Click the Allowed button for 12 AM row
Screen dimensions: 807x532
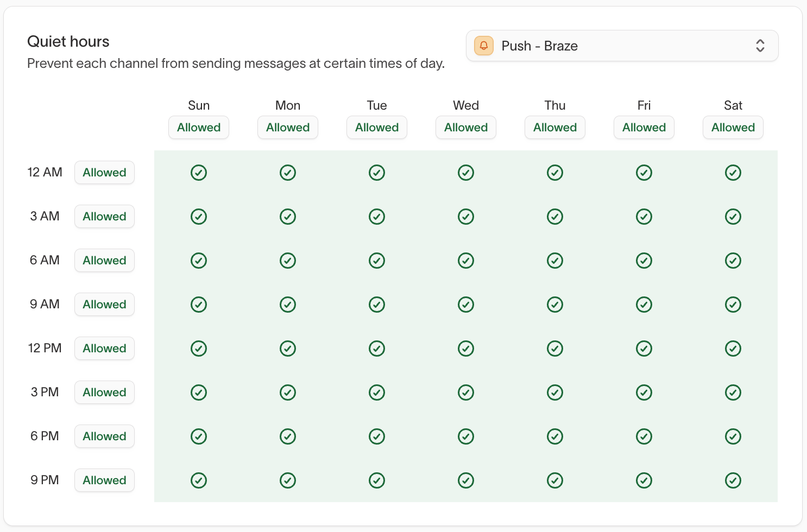tap(104, 173)
